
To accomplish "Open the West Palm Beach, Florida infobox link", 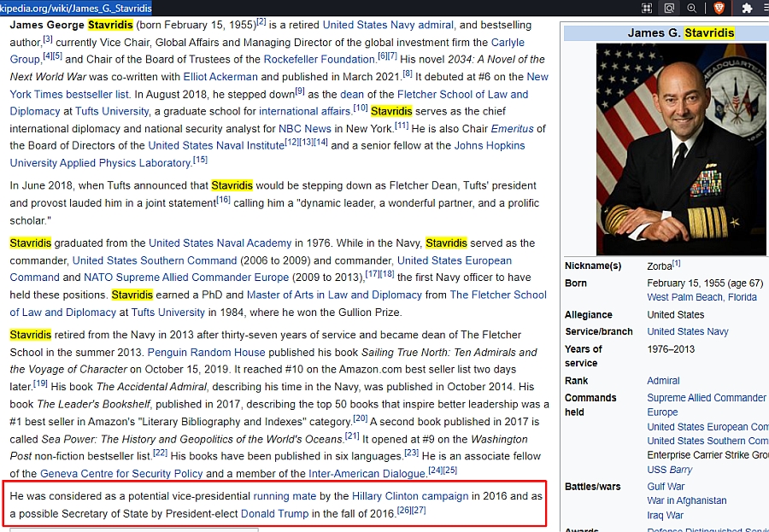I will [x=701, y=297].
